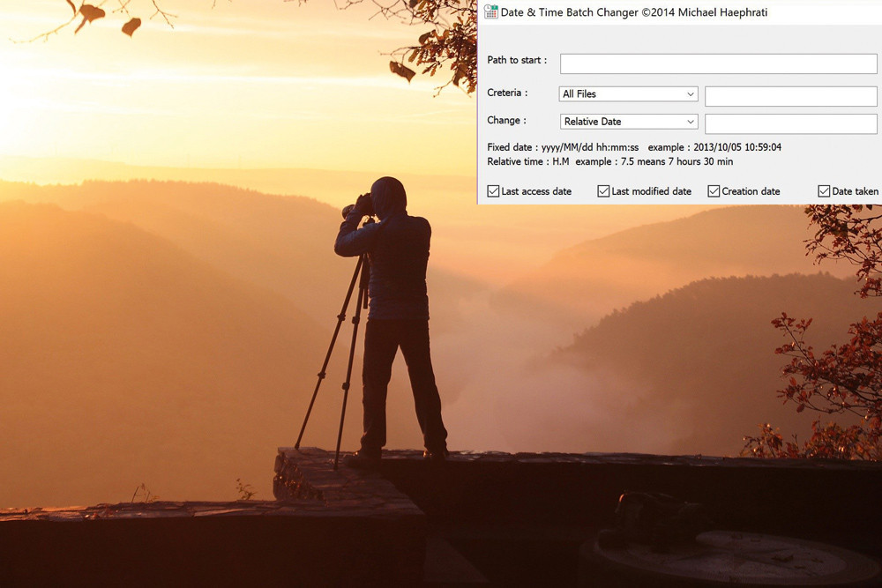This screenshot has width=882, height=588.
Task: Open the All Files criteria dropdown
Action: click(629, 93)
